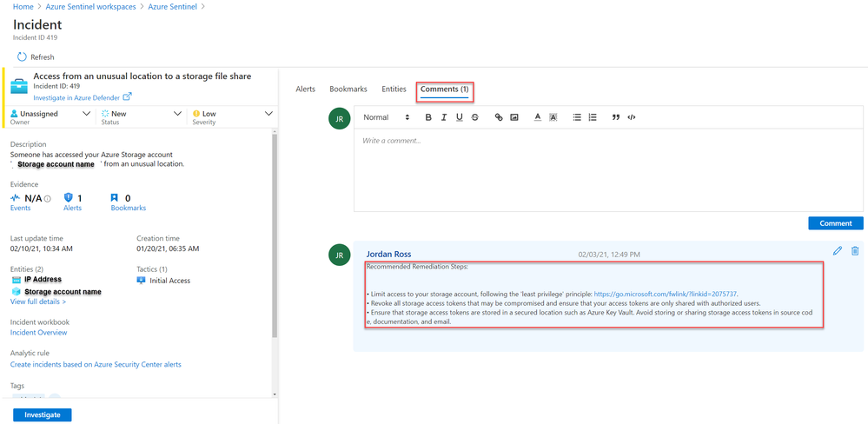Viewport: 868px width, 424px height.
Task: Click the blue Comment button
Action: pos(835,223)
